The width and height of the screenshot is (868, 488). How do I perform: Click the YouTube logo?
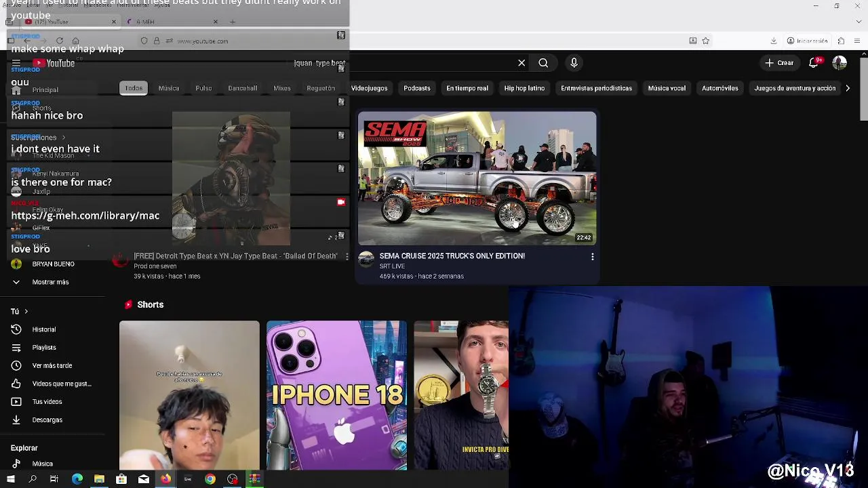coord(54,63)
